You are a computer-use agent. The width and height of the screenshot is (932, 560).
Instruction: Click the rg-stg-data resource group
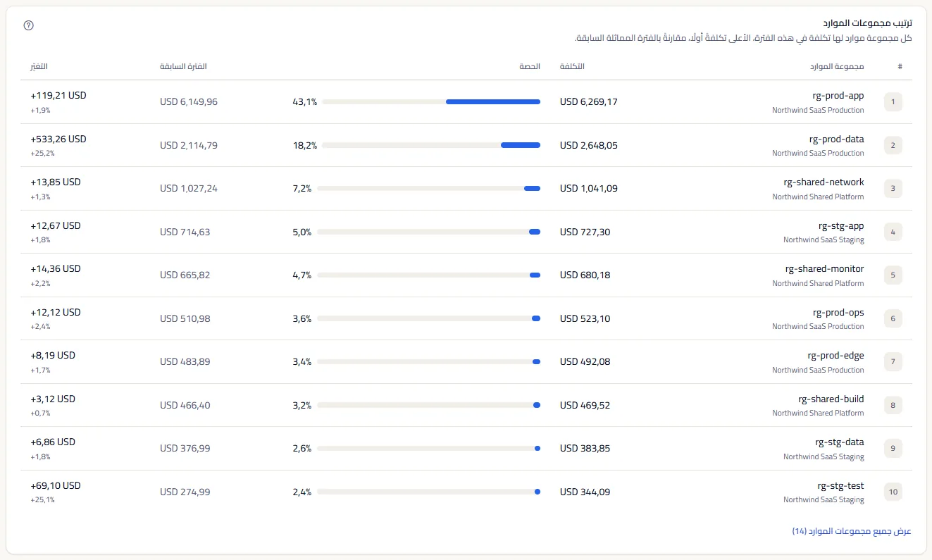click(x=840, y=442)
